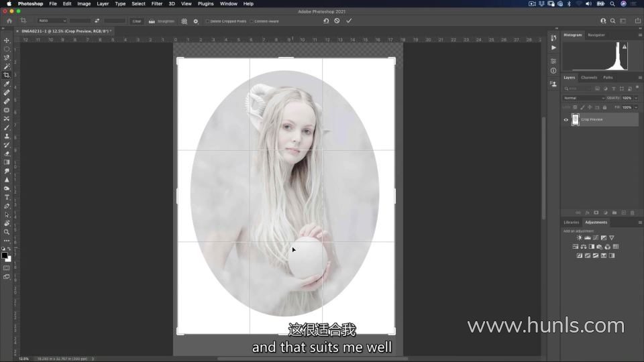
Task: Swap crop width and height values
Action: 97,21
